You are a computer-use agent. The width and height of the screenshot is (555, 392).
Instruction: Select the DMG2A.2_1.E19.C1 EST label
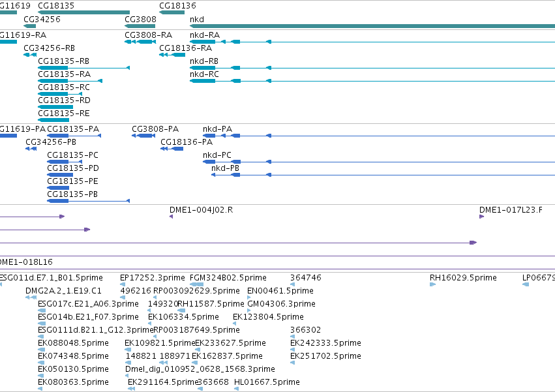point(63,291)
